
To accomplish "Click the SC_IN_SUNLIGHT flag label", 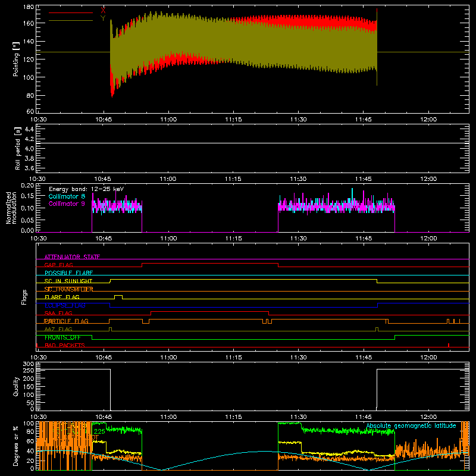I will tap(68, 281).
